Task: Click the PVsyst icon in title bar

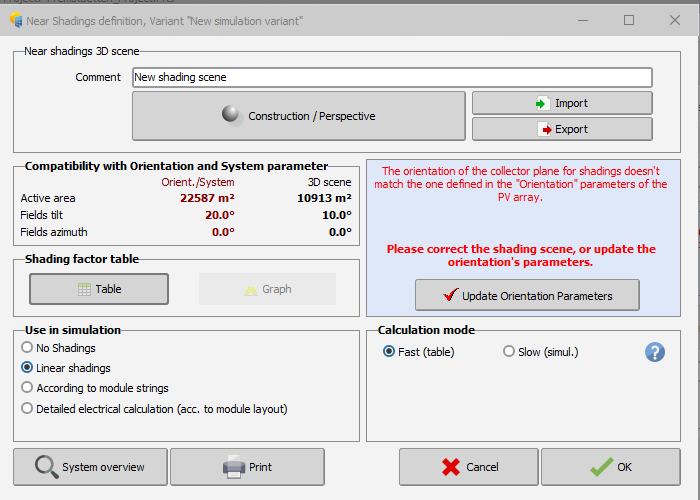Action: 16,20
